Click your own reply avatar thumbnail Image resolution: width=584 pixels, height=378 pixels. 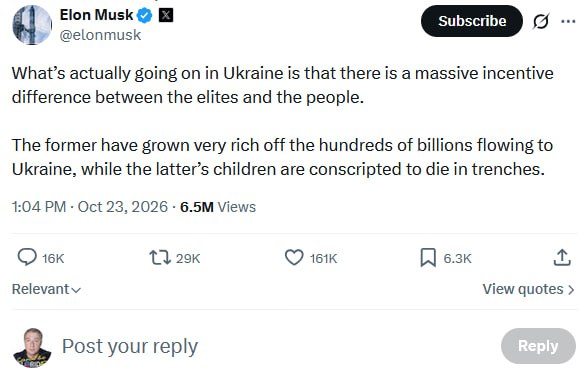coord(32,348)
